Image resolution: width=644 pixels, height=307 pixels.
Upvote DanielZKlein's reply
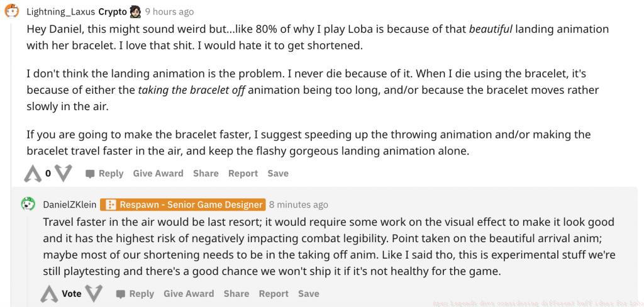point(50,294)
